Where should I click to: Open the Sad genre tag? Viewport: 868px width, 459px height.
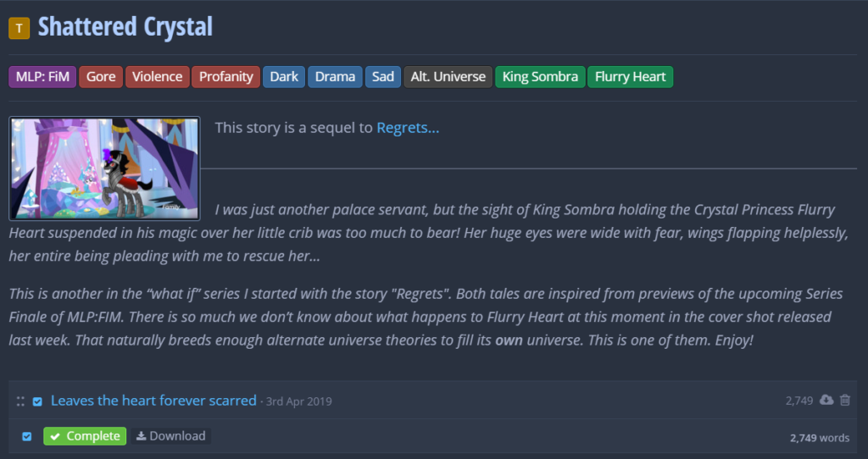[x=383, y=77]
